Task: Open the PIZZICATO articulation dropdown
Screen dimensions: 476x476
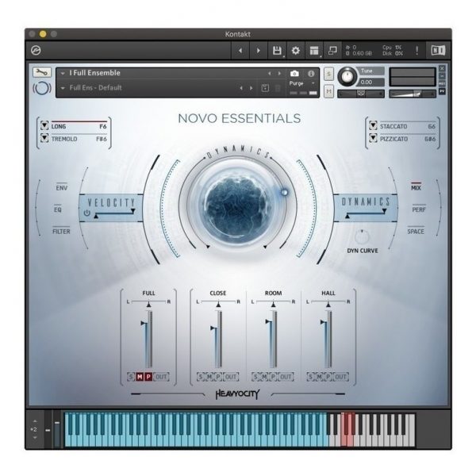Action: [x=373, y=138]
